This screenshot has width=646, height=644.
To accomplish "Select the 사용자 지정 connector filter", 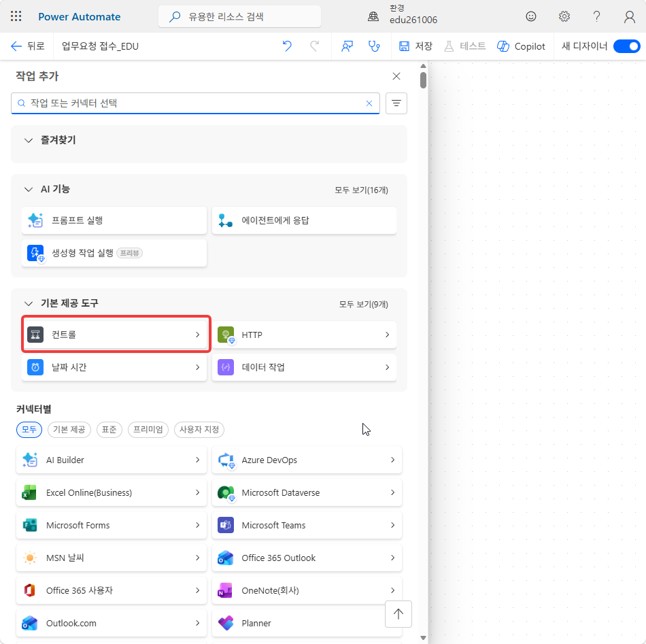I will coord(199,430).
